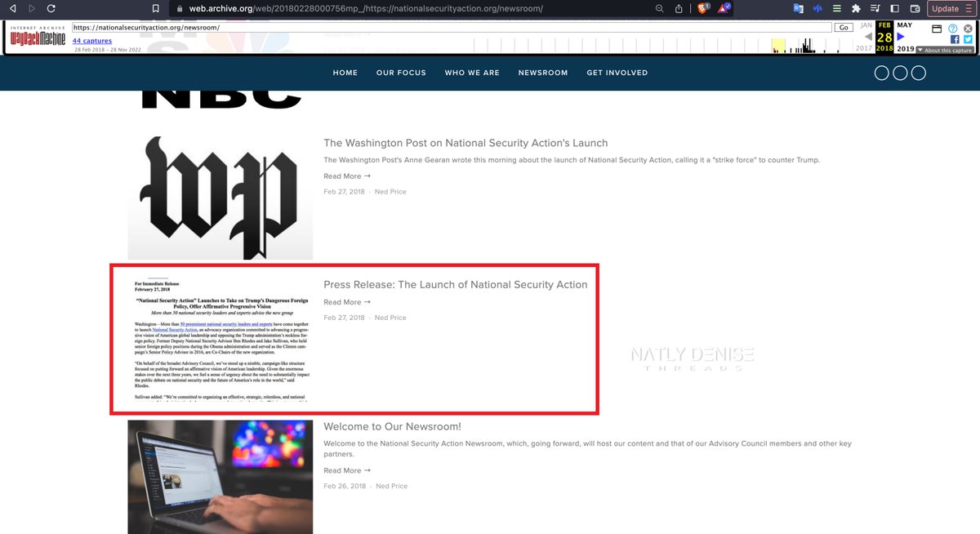Share capture on Facebook icon
The image size is (980, 534).
[954, 39]
